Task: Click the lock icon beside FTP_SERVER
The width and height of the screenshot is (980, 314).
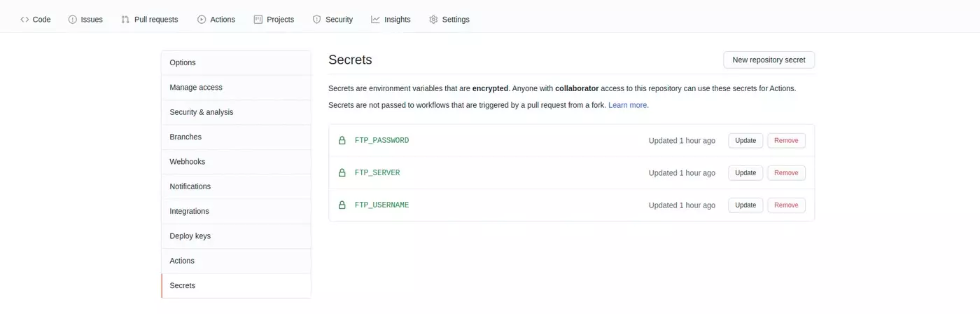Action: point(342,172)
